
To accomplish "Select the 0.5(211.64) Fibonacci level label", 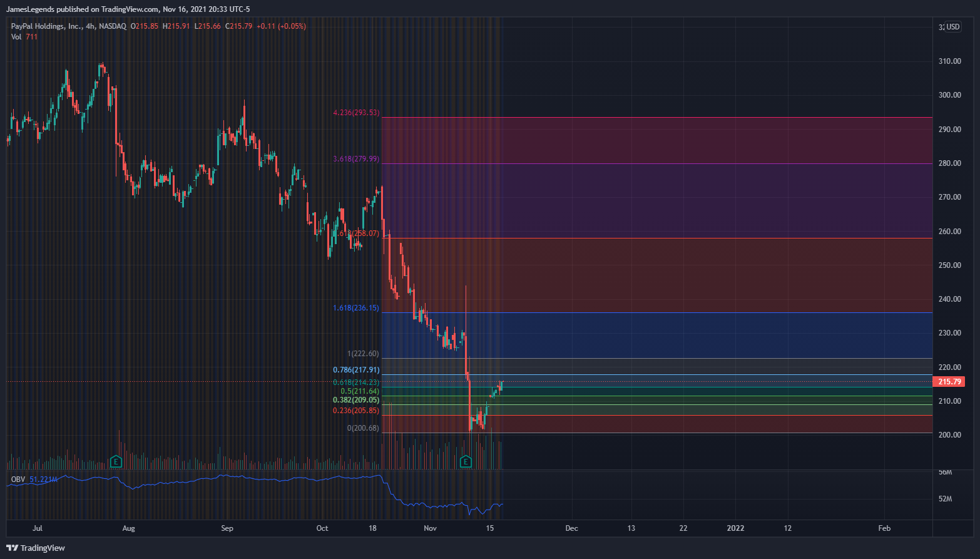I will click(x=360, y=391).
